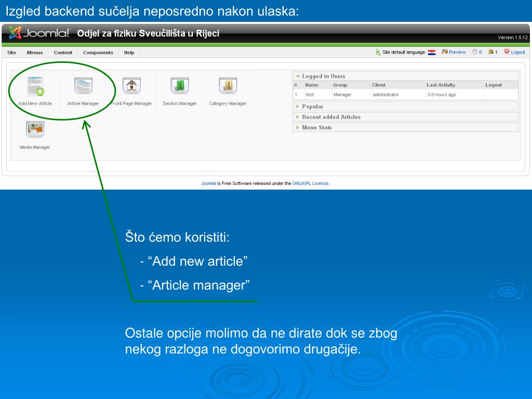Click the Client column header
The width and height of the screenshot is (532, 399).
(x=379, y=85)
